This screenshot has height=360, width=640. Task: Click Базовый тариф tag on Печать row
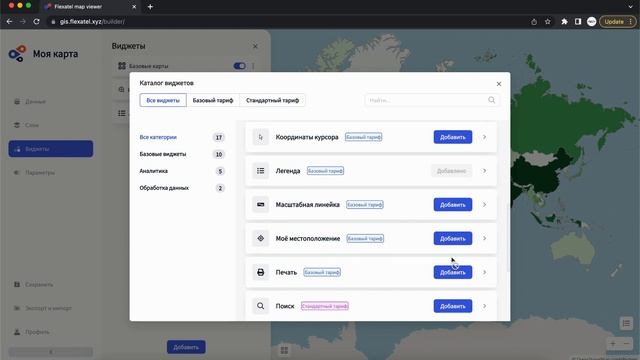[x=322, y=272]
